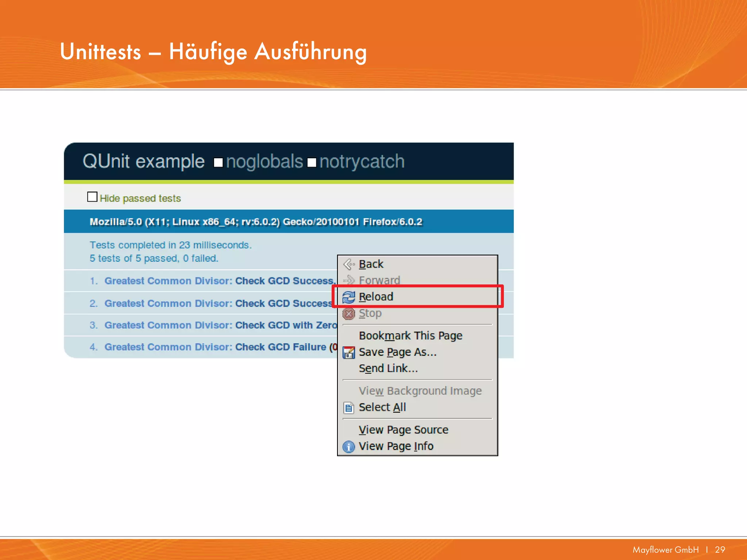This screenshot has height=560, width=747.
Task: Click the Hide passed tests label
Action: 140,198
